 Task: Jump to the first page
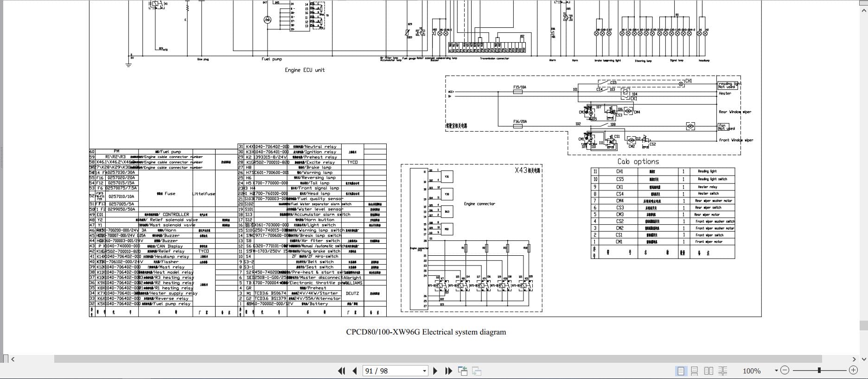(x=342, y=371)
